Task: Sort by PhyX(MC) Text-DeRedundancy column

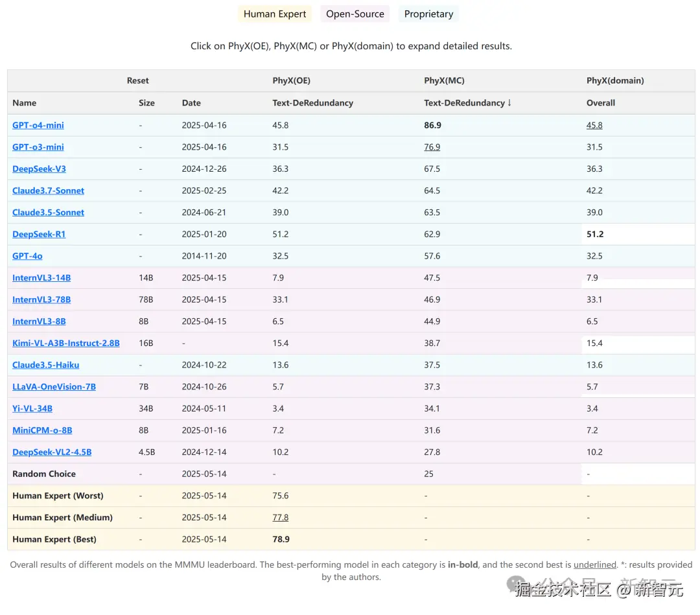Action: pos(467,103)
